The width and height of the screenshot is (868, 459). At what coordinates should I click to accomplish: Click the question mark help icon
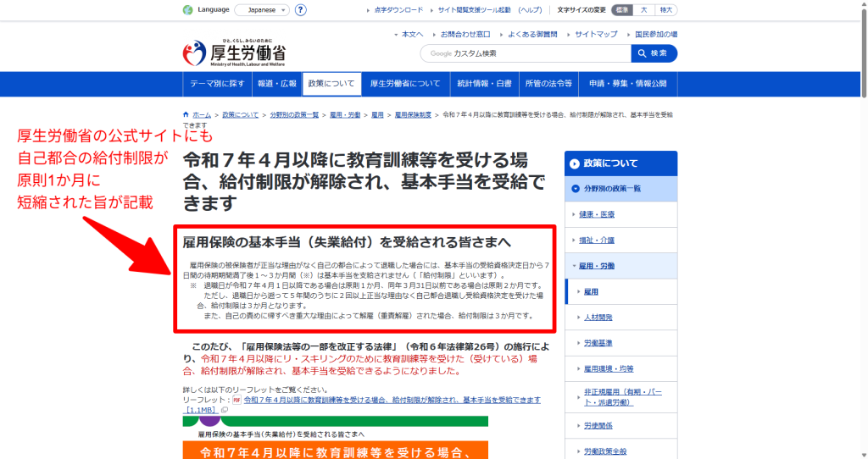click(x=301, y=10)
